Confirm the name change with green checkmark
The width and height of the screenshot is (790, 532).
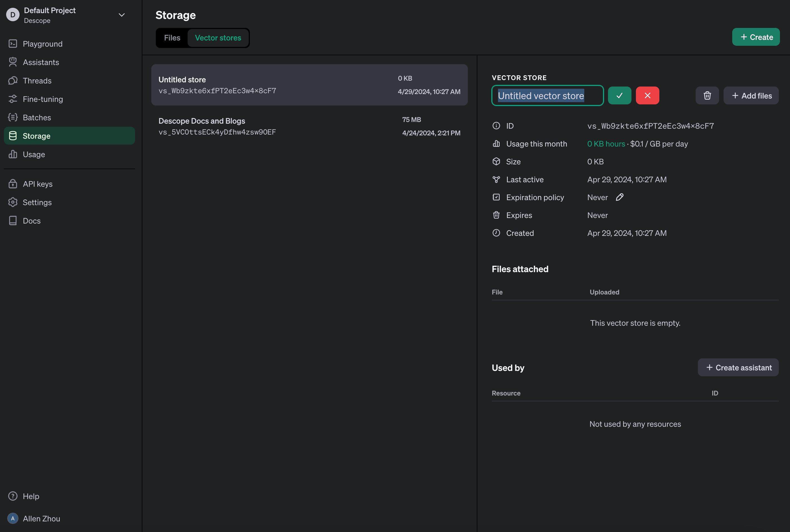pyautogui.click(x=619, y=95)
